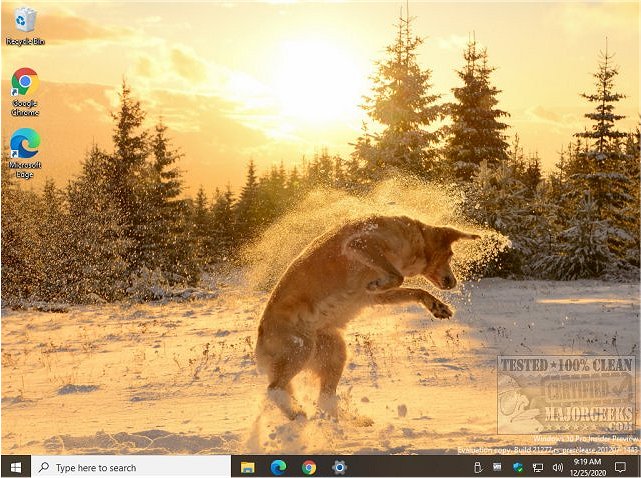Open the Windows Start menu
The image size is (641, 478).
(x=16, y=467)
